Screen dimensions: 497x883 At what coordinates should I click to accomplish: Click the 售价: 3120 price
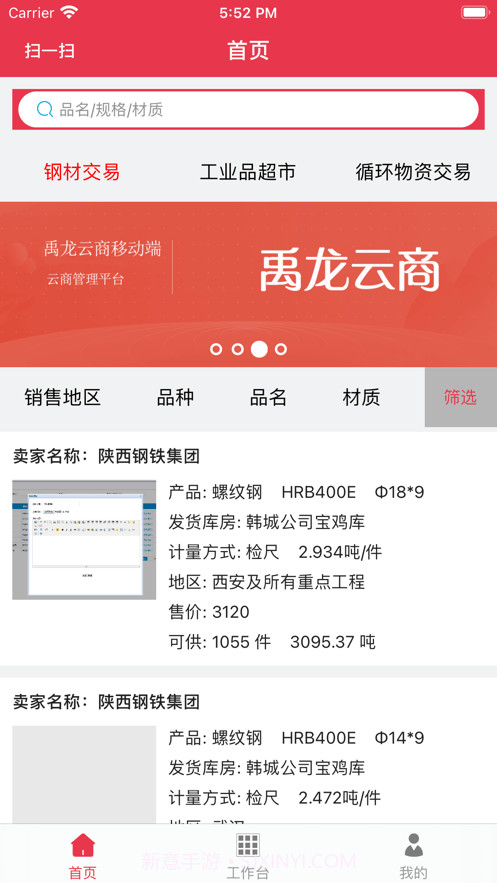(209, 612)
